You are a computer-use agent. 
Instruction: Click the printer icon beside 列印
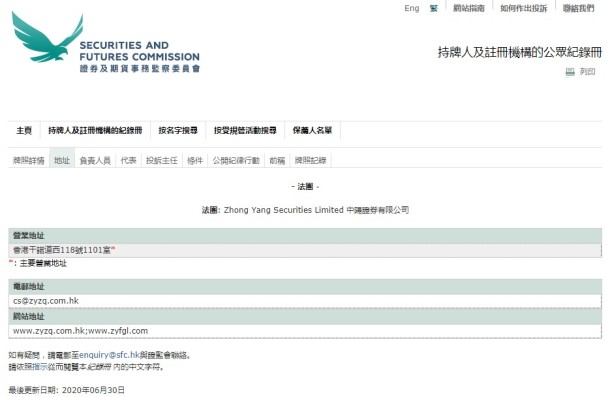[x=570, y=72]
